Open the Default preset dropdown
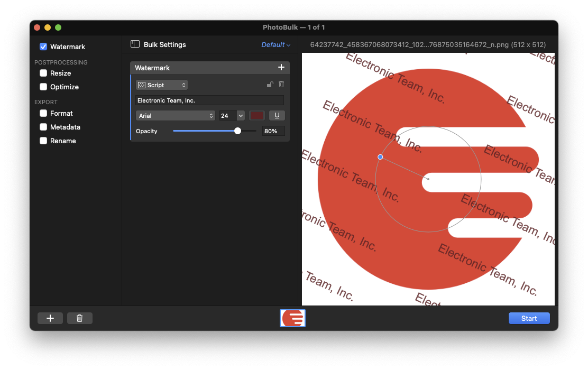 pos(275,44)
